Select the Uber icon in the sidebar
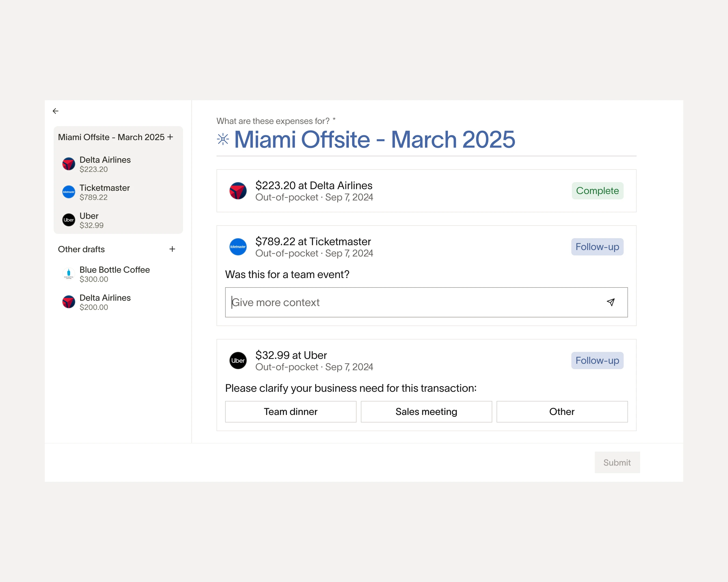 [68, 220]
